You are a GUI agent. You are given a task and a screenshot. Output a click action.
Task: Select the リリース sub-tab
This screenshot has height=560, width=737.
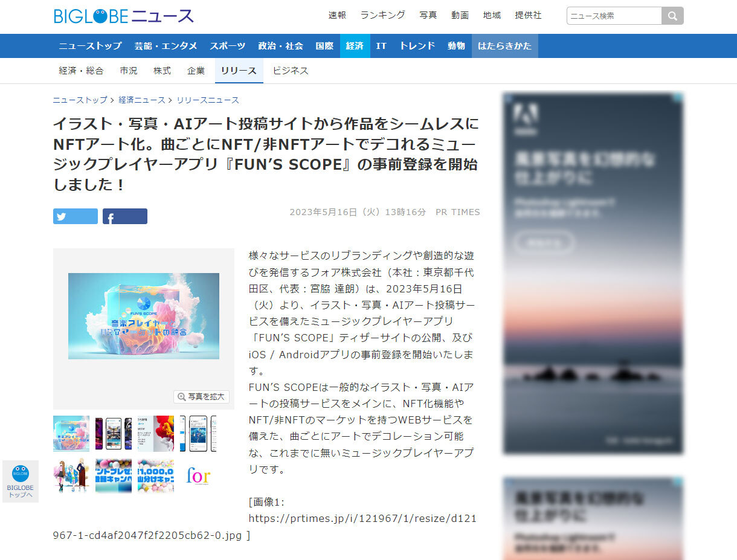click(239, 71)
